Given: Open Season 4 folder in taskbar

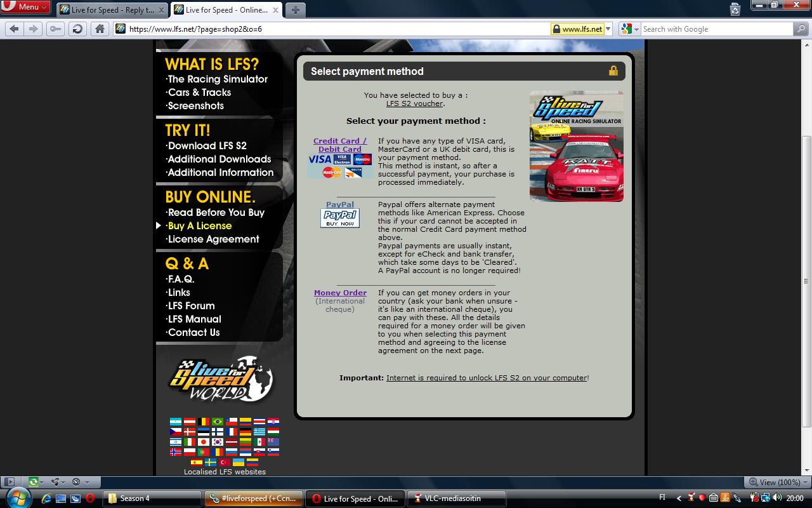Looking at the screenshot, I should 154,498.
